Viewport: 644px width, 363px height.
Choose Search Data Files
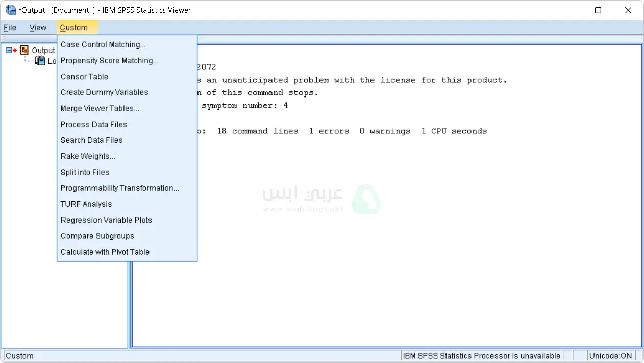91,140
